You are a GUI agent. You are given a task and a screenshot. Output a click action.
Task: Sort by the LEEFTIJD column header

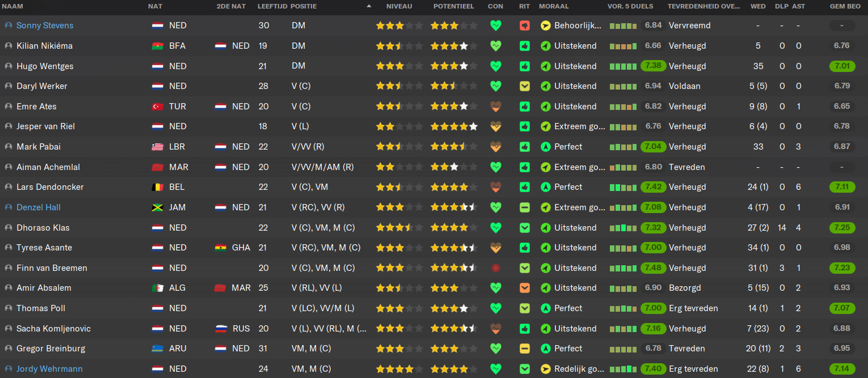click(272, 7)
